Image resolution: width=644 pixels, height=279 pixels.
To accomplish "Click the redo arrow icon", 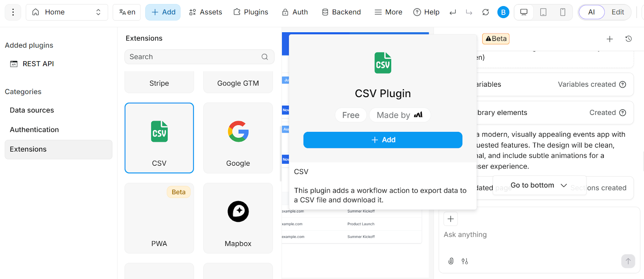I will point(469,12).
